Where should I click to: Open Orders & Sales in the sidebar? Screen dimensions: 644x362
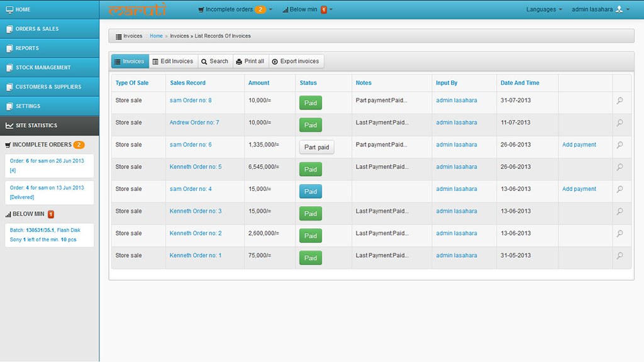[49, 29]
